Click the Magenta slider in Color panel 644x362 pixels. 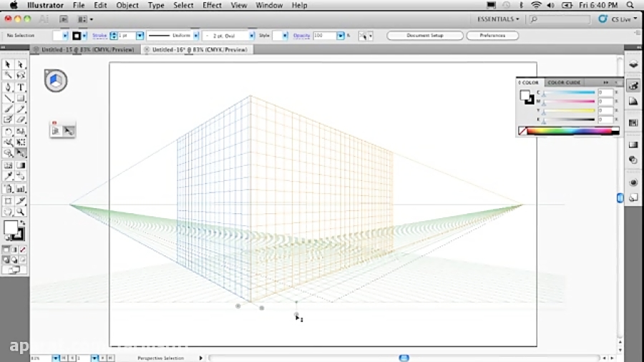(x=568, y=102)
